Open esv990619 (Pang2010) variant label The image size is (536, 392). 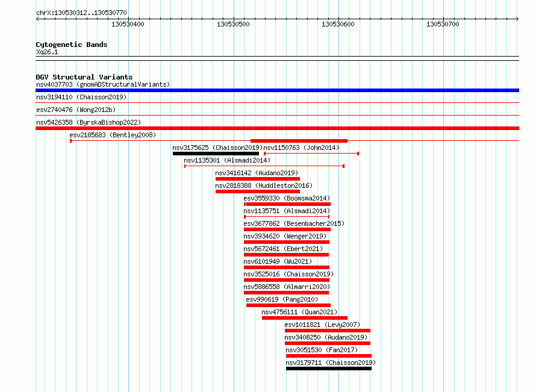(x=282, y=299)
